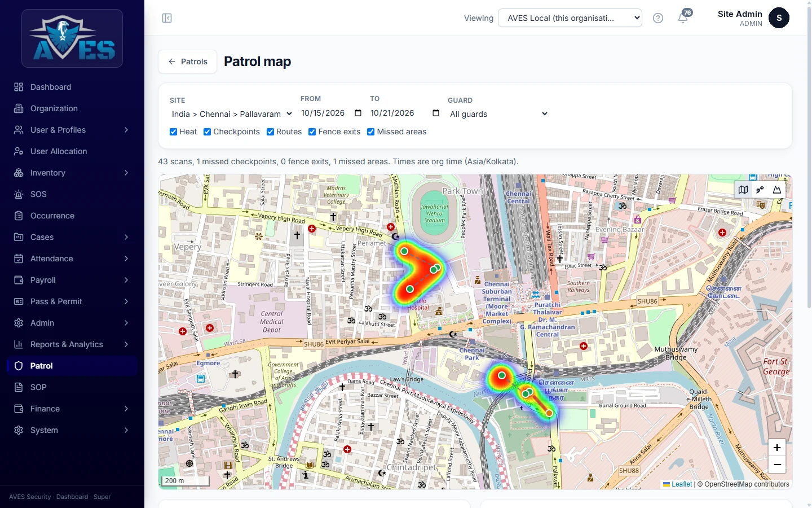
Task: Click the checkpoint marker near Apollo Hospital
Action: [x=410, y=289]
